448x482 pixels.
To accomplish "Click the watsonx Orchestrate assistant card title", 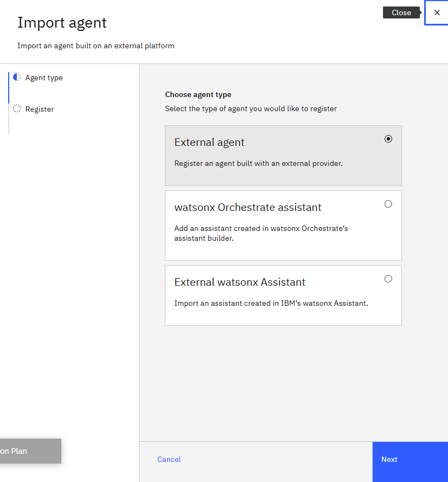I will click(x=248, y=208).
